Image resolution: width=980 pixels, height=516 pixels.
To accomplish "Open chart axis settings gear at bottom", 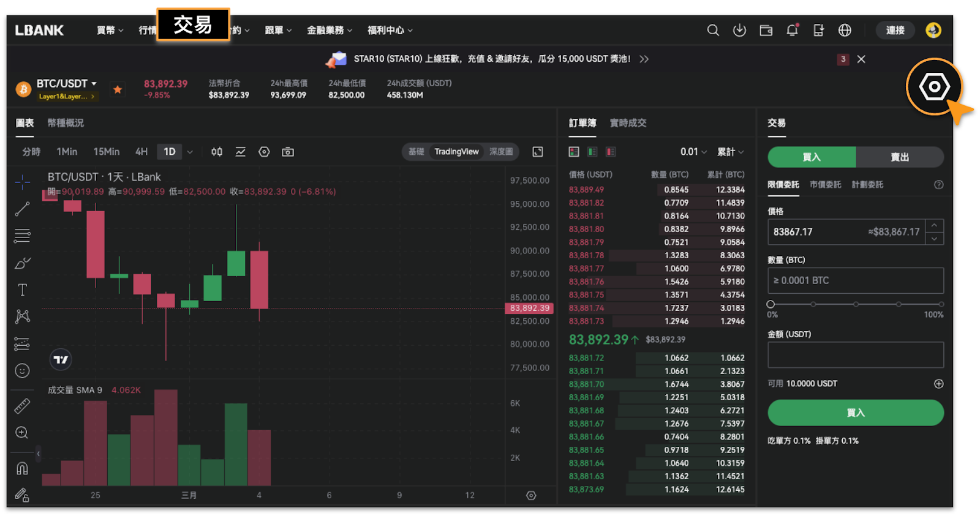I will pyautogui.click(x=531, y=495).
